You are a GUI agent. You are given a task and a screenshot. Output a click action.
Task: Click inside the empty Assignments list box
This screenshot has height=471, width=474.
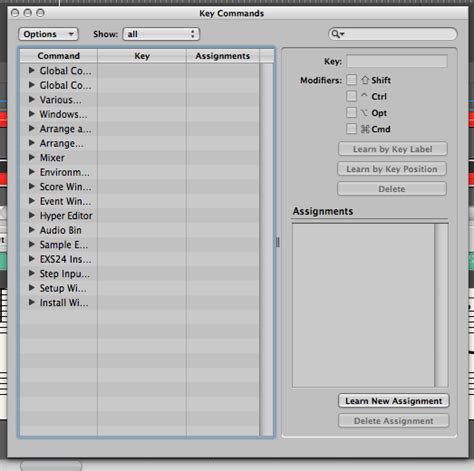(x=363, y=305)
